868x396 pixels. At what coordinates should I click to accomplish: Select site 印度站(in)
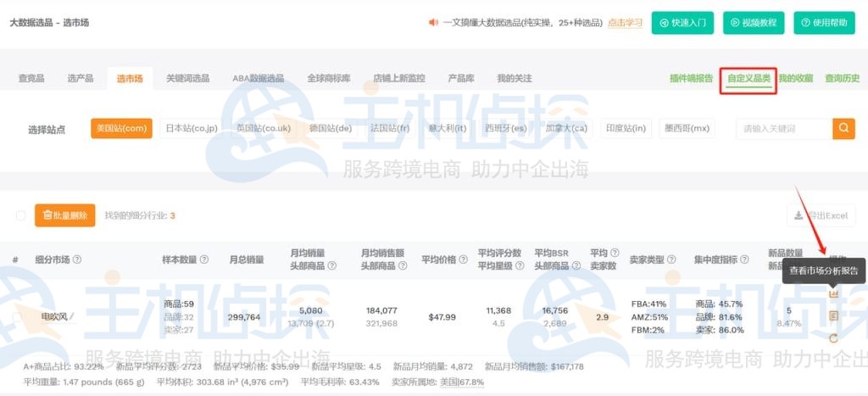click(626, 129)
